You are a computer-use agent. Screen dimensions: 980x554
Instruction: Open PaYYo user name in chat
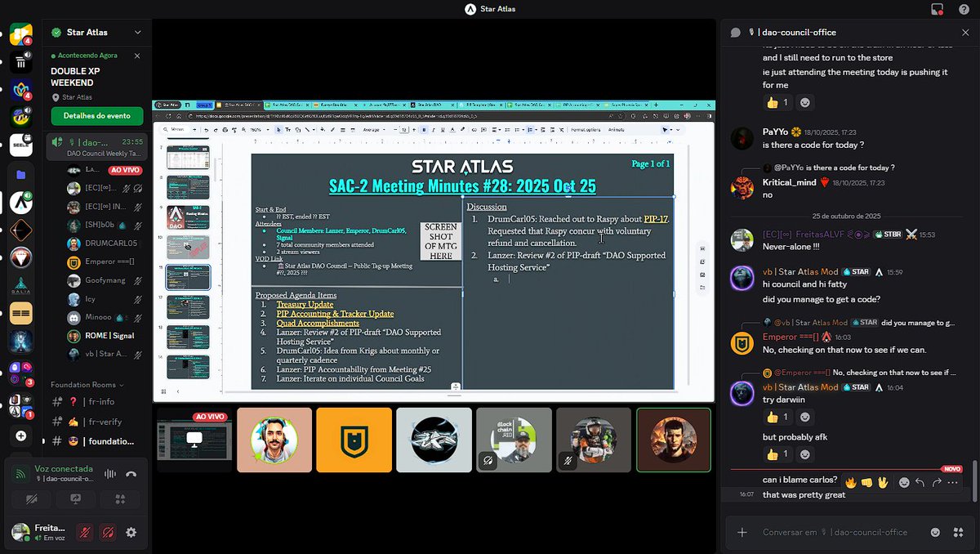[x=775, y=132]
